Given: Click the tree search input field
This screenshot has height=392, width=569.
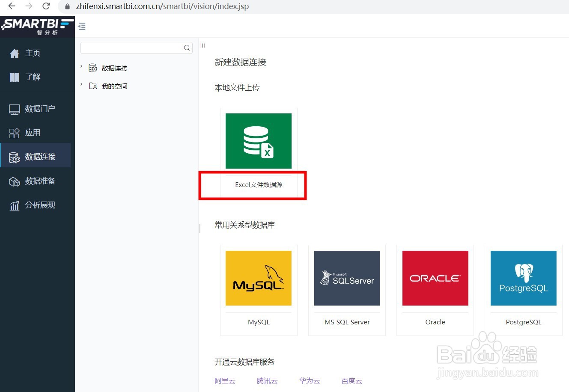Looking at the screenshot, I should [x=137, y=48].
